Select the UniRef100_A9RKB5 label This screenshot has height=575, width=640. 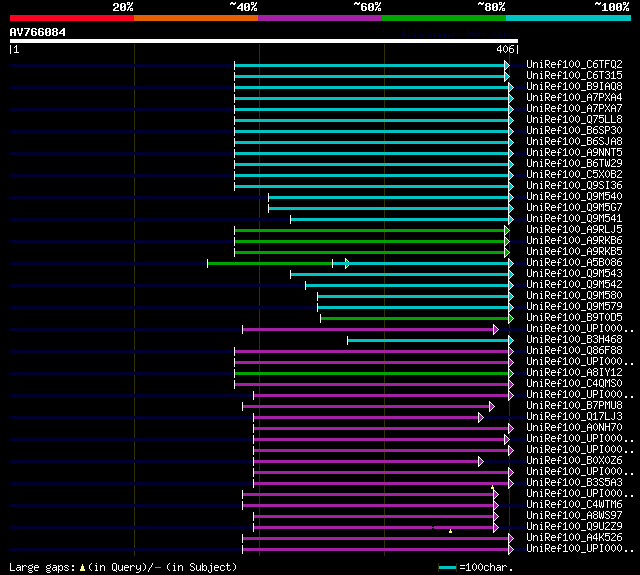pos(574,252)
